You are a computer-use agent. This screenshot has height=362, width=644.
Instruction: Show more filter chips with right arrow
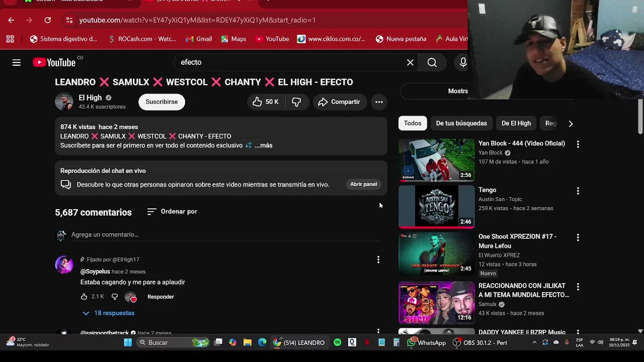(571, 124)
